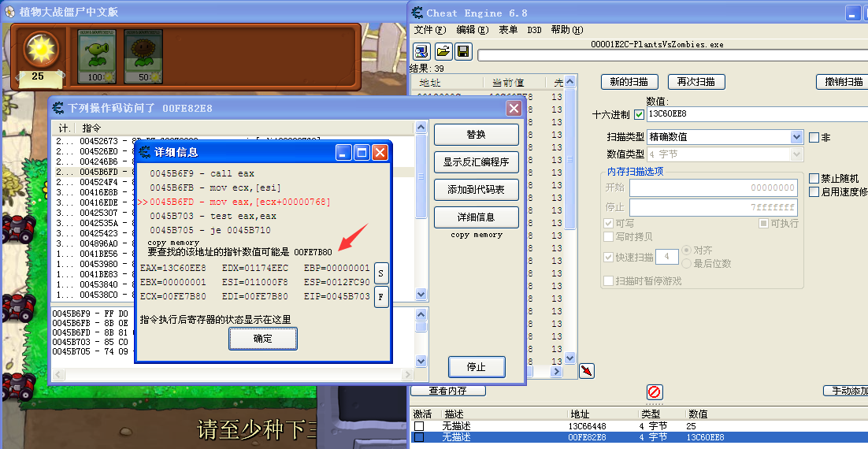Viewport: 868px width, 449px height.
Task: Select the 最后位数 radio button
Action: (x=686, y=263)
